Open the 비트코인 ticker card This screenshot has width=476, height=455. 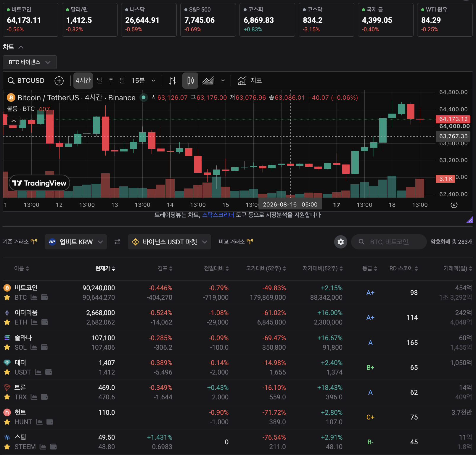click(30, 20)
